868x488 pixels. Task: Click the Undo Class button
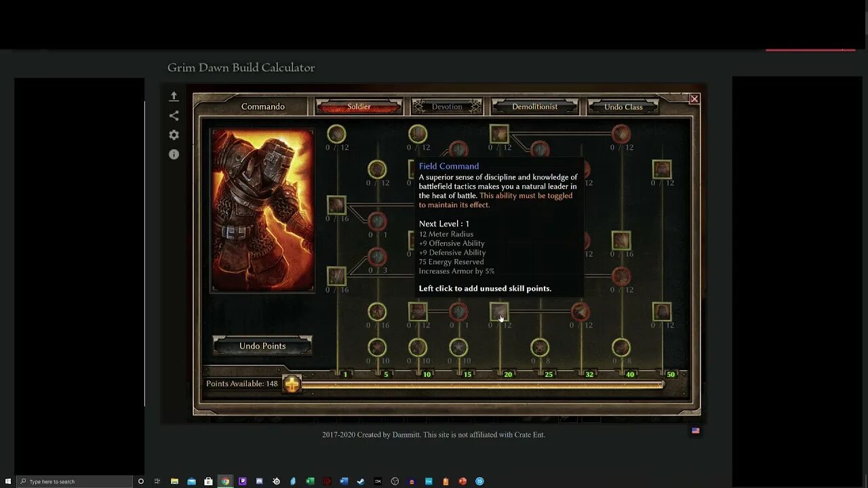pos(623,106)
